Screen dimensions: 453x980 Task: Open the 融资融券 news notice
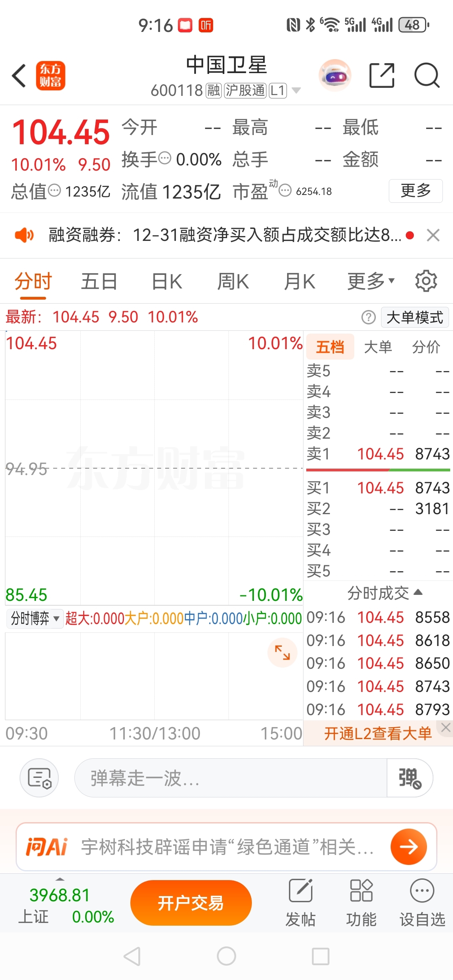225,235
